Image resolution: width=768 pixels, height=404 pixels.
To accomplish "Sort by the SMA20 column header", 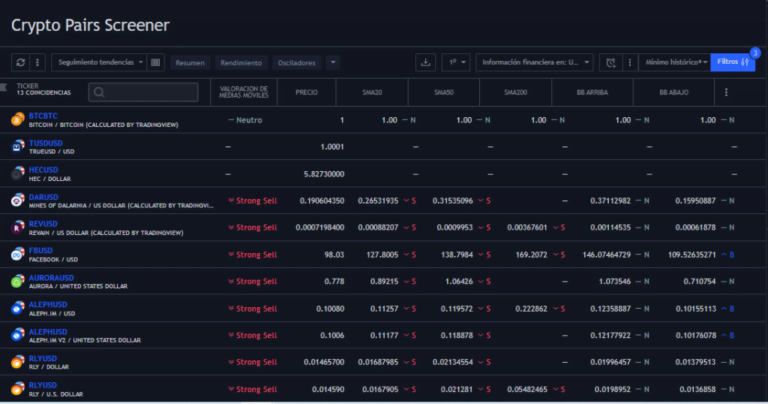I will point(372,92).
